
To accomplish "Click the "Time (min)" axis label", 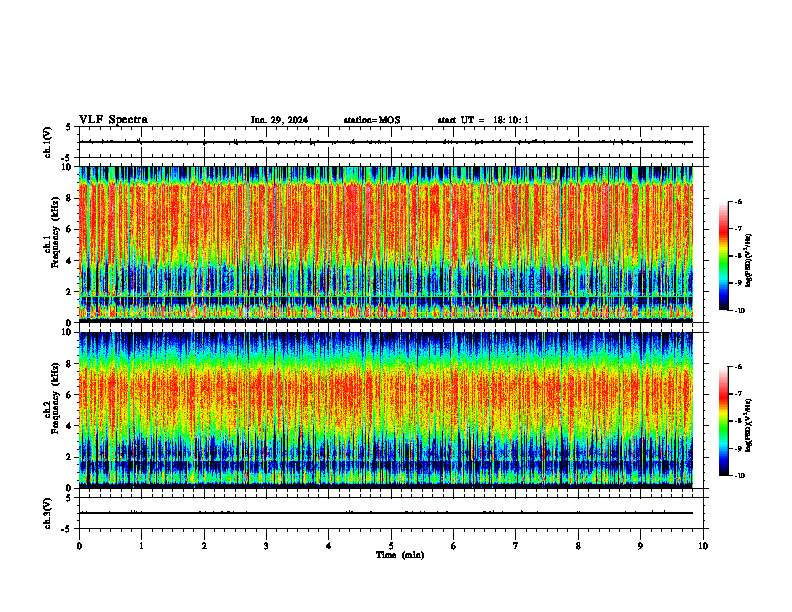I will pos(400,555).
